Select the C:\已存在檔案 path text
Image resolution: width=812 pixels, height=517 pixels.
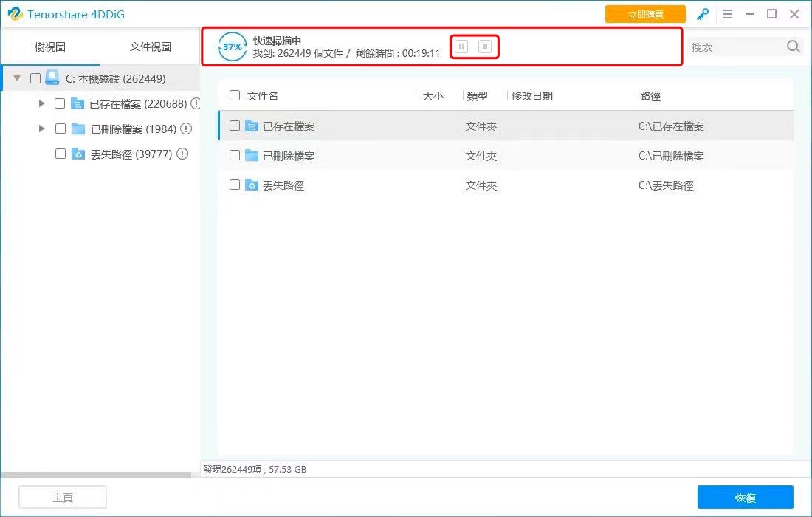tap(671, 126)
